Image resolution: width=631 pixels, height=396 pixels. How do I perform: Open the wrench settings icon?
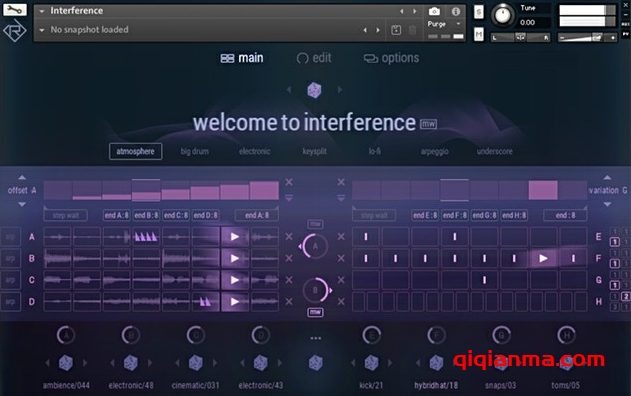[15, 10]
